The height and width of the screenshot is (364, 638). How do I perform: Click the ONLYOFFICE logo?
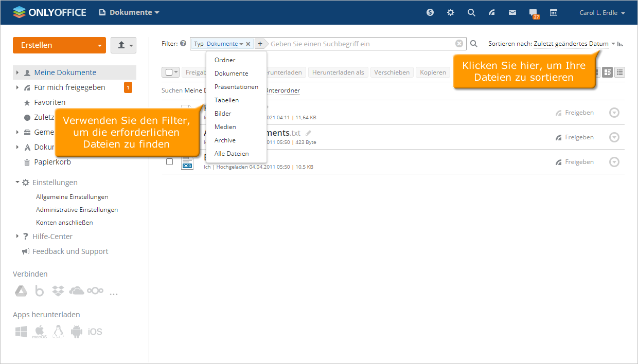[x=49, y=12]
